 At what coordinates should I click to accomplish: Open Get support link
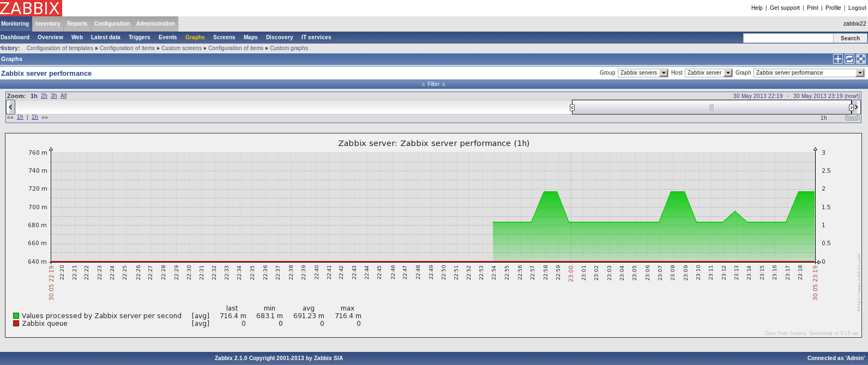click(x=785, y=8)
